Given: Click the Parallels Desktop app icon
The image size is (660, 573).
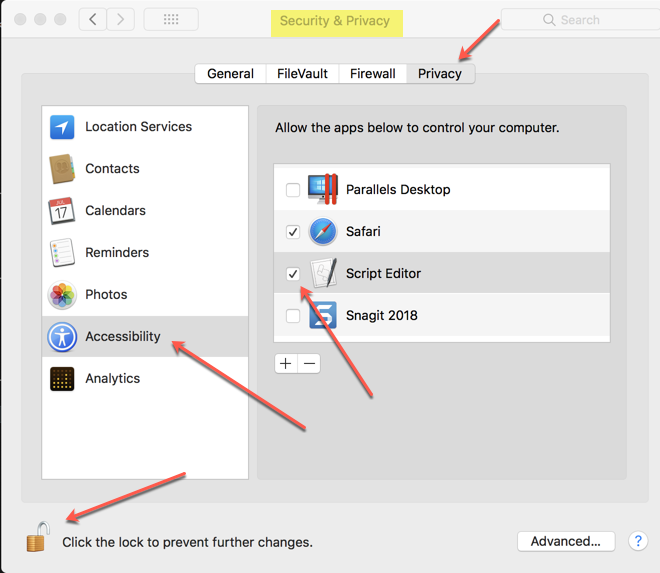Looking at the screenshot, I should tap(323, 189).
